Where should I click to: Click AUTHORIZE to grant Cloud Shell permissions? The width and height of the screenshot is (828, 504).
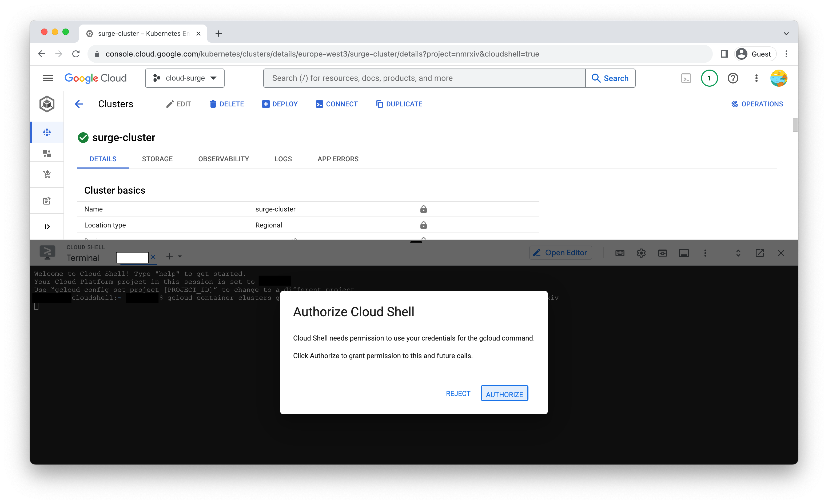coord(504,393)
